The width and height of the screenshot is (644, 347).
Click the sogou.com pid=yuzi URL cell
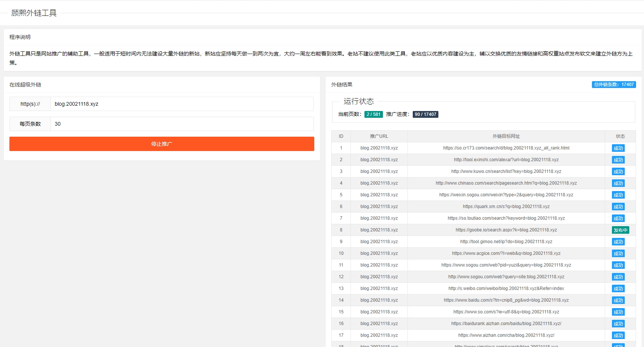point(506,265)
